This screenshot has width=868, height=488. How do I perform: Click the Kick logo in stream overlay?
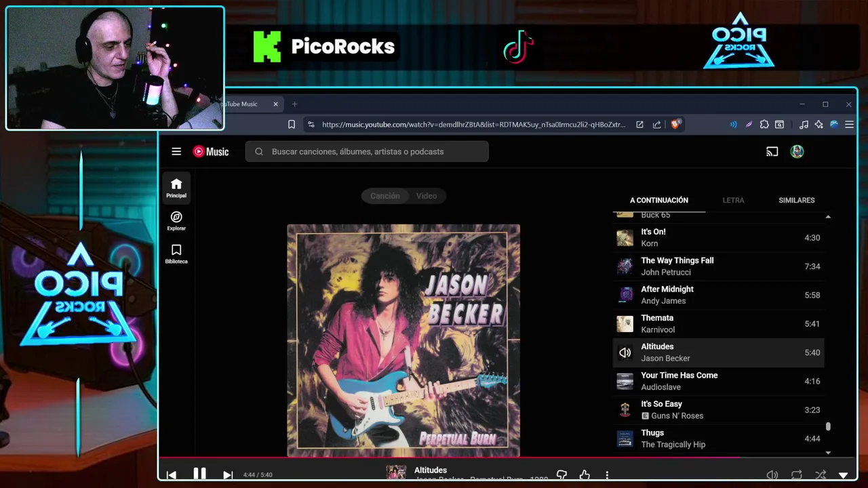pyautogui.click(x=267, y=47)
